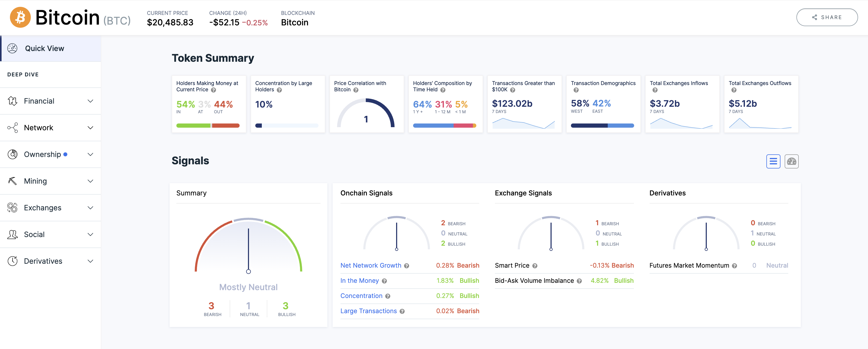Click help icon beside Bid-Ask Volume Imbalance
868x349 pixels.
579,281
